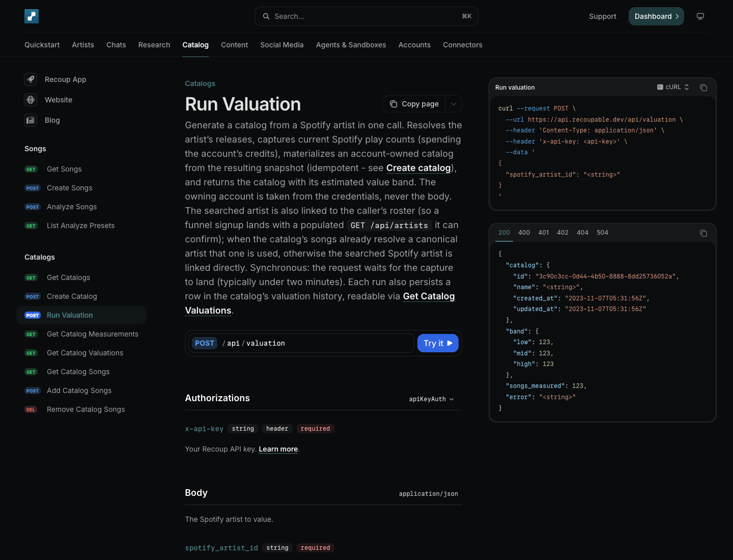Show the 401 response example
The width and height of the screenshot is (733, 560).
(544, 233)
